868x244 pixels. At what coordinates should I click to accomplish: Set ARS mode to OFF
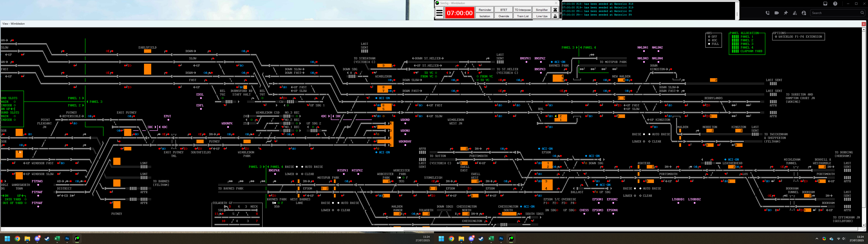tap(709, 37)
